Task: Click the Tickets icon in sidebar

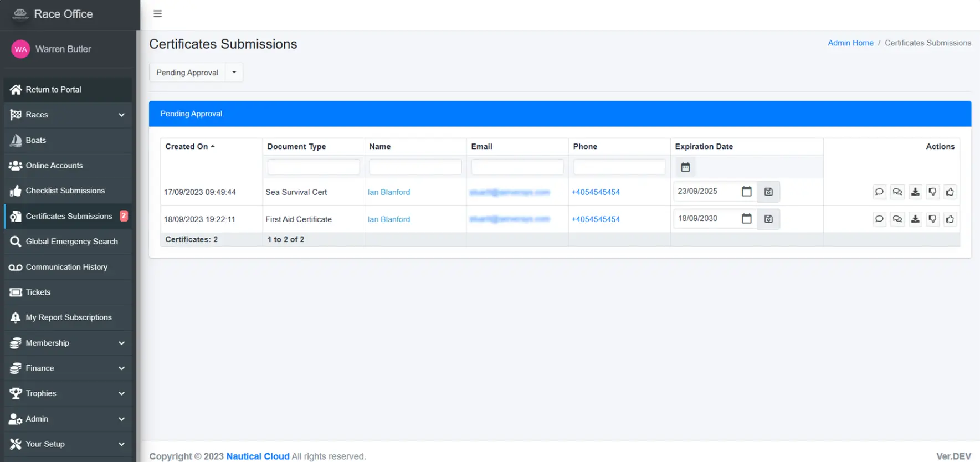Action: click(16, 292)
